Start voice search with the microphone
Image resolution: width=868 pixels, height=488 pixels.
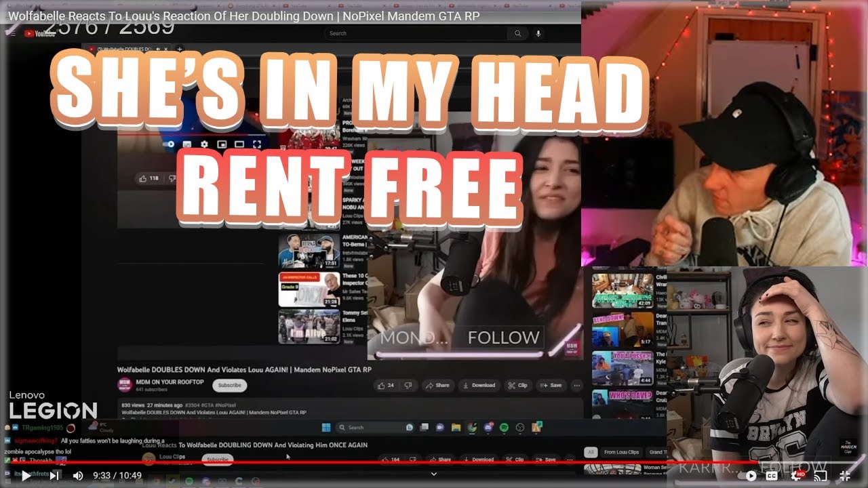(x=538, y=33)
